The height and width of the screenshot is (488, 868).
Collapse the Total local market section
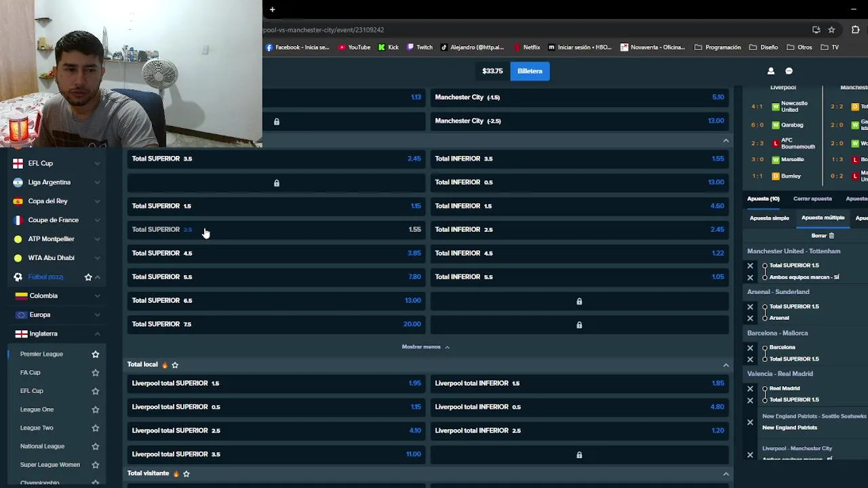726,365
